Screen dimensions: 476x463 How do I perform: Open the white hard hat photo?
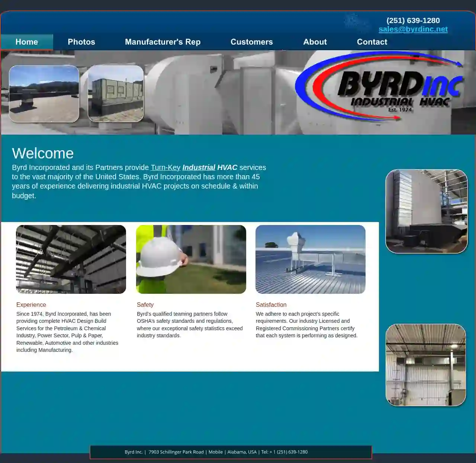[x=191, y=259]
